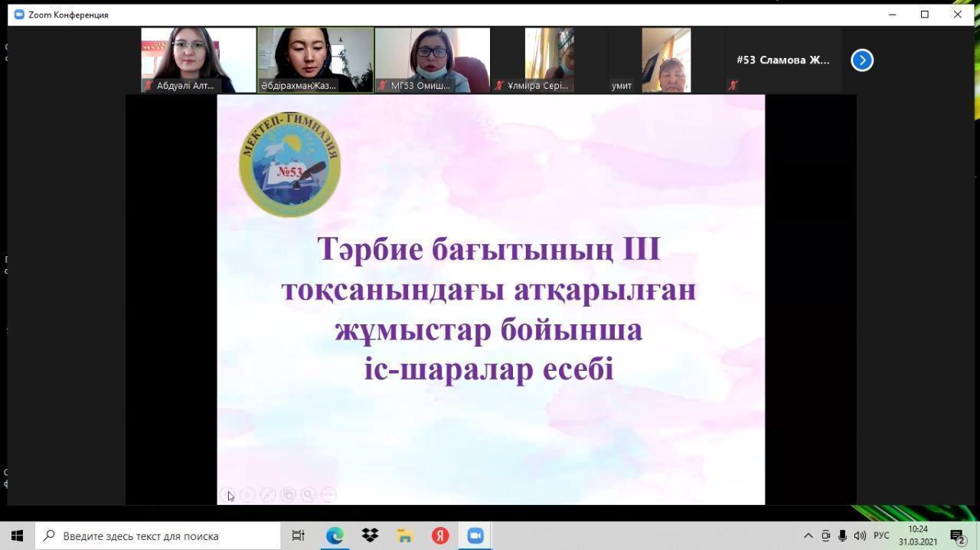This screenshot has width=980, height=550.
Task: Open Yandex browser from the taskbar
Action: pos(440,536)
